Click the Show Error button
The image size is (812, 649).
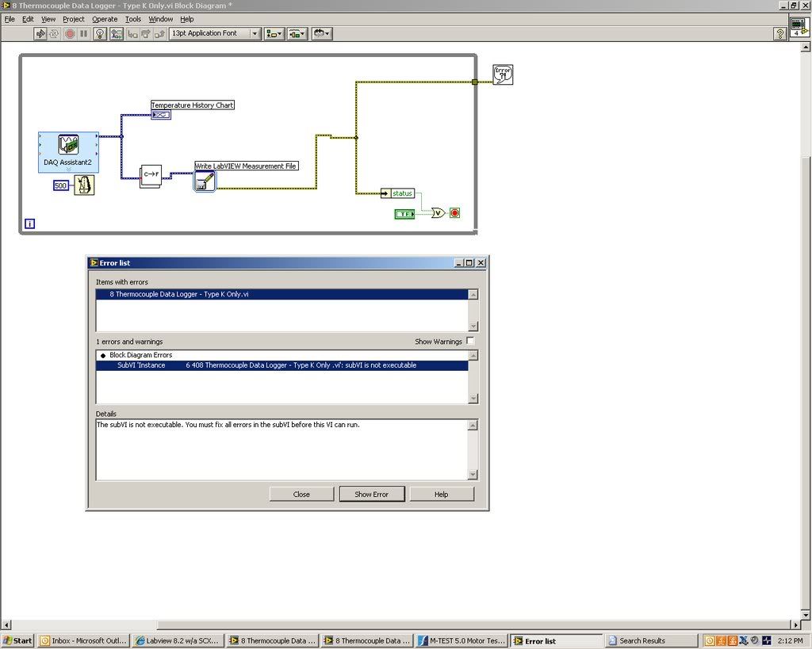pos(371,494)
